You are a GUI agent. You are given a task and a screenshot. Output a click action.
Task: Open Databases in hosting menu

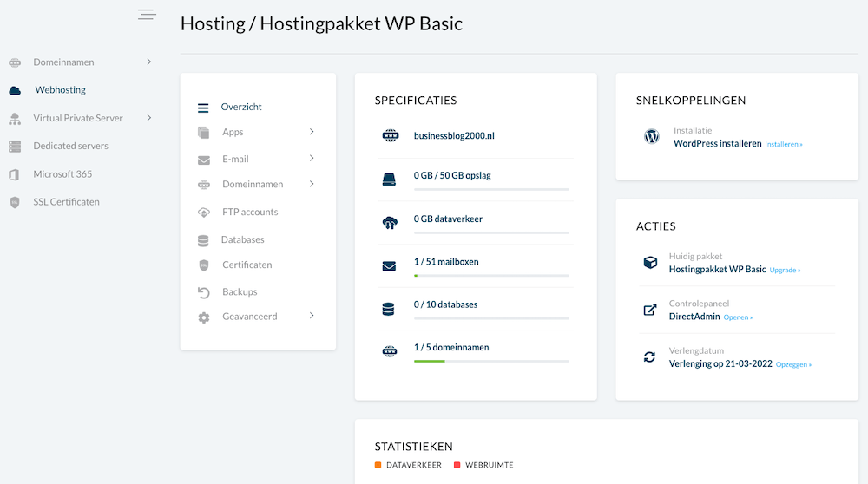(x=242, y=239)
